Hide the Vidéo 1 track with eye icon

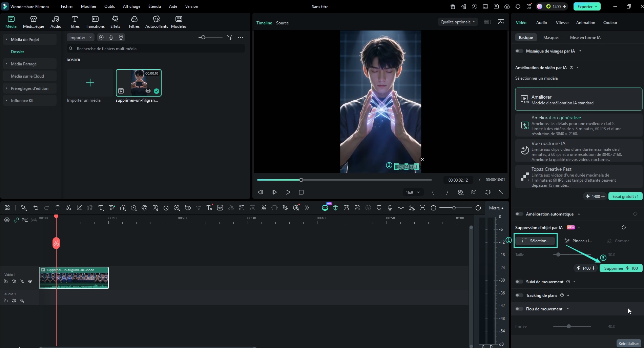[x=30, y=281]
